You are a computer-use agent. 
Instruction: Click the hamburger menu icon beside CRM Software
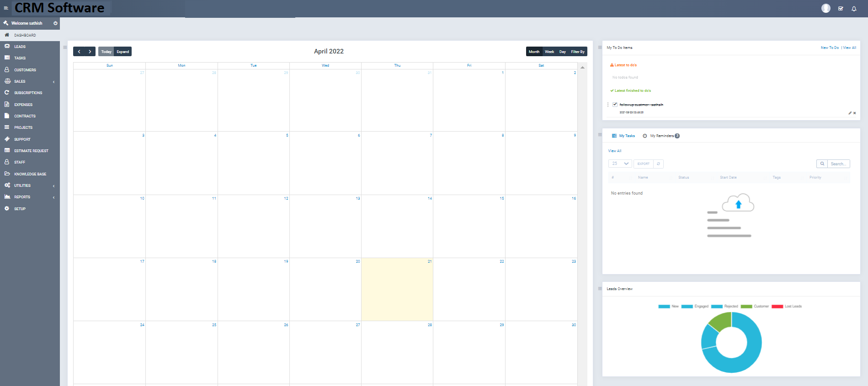[x=6, y=8]
